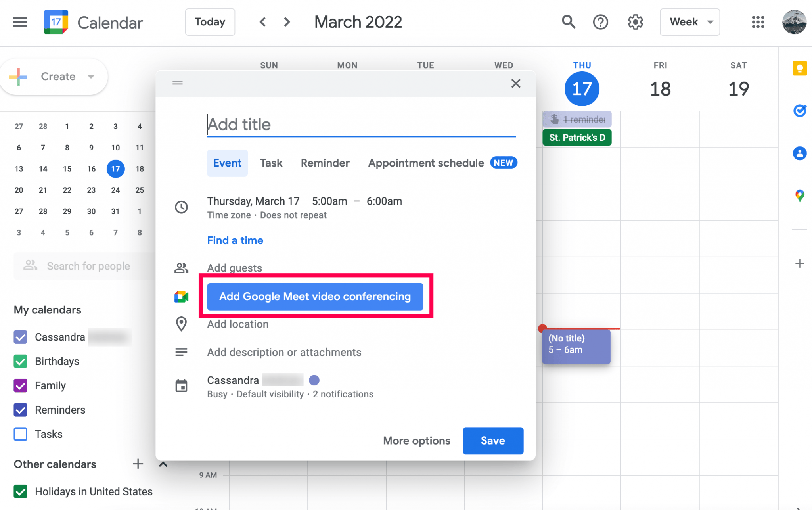Open Google Tasks in side panel

tap(800, 111)
